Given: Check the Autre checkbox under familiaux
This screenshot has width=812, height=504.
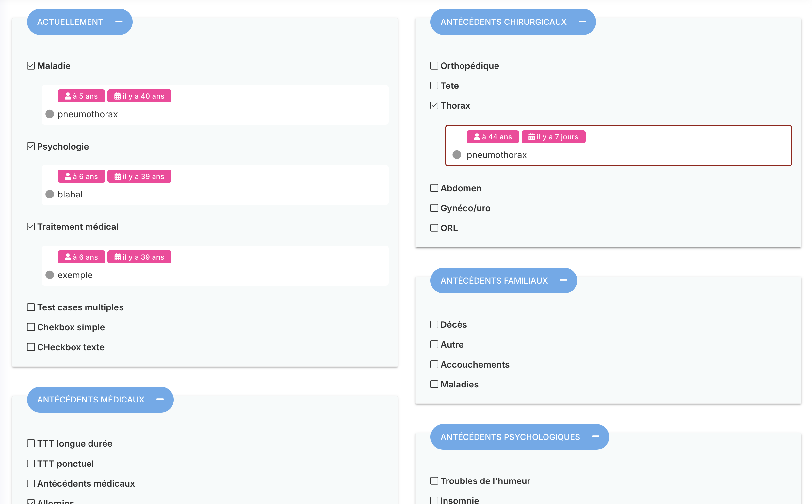Looking at the screenshot, I should click(434, 344).
